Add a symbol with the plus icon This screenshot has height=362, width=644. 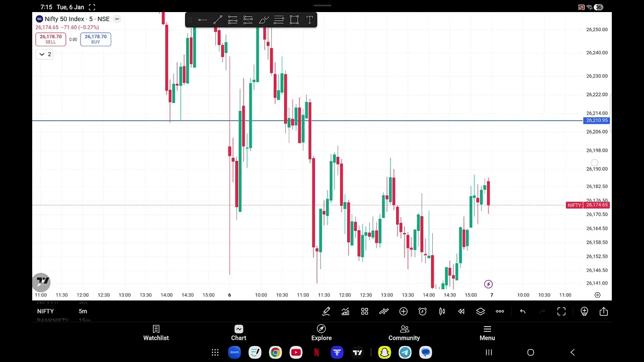(403, 312)
